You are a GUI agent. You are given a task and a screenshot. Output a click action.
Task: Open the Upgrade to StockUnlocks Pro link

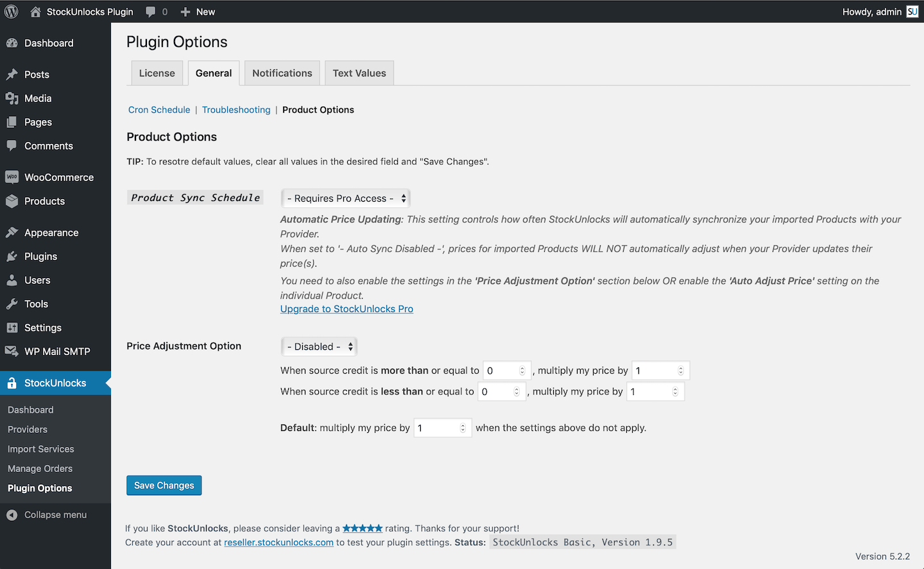346,309
